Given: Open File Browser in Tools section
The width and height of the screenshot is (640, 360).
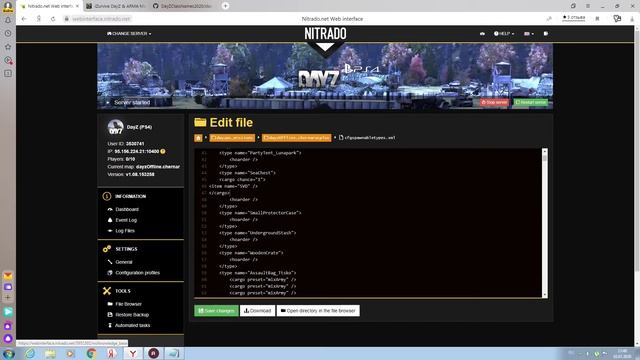Looking at the screenshot, I should coord(128,304).
